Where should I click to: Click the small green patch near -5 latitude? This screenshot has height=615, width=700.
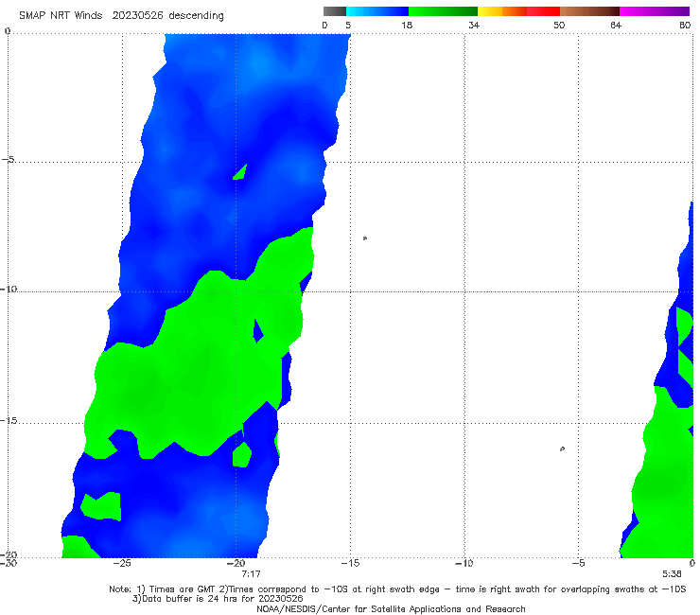pos(241,172)
